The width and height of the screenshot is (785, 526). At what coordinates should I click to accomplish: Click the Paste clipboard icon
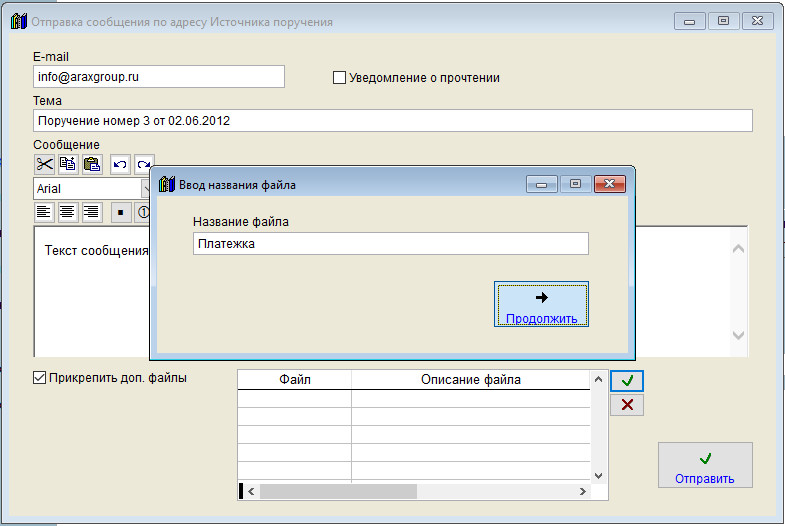[92, 164]
